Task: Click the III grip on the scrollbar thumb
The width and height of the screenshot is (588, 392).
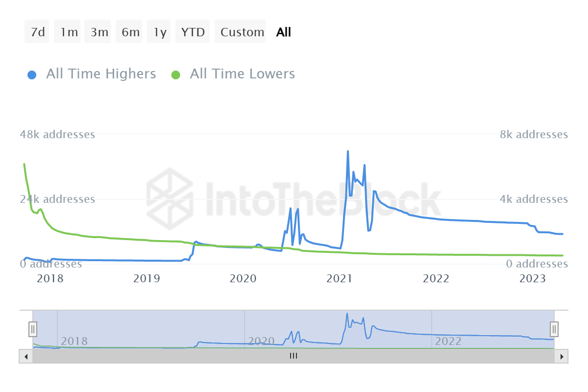Action: point(294,356)
